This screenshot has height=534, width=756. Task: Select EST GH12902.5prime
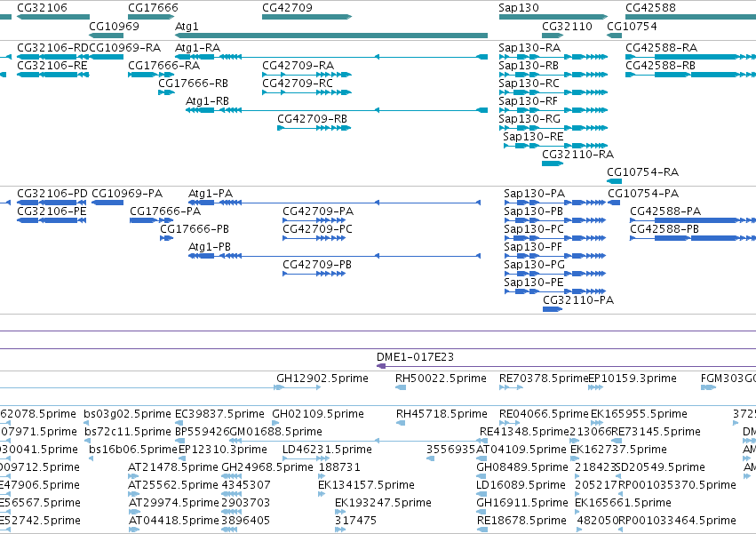tap(297, 387)
